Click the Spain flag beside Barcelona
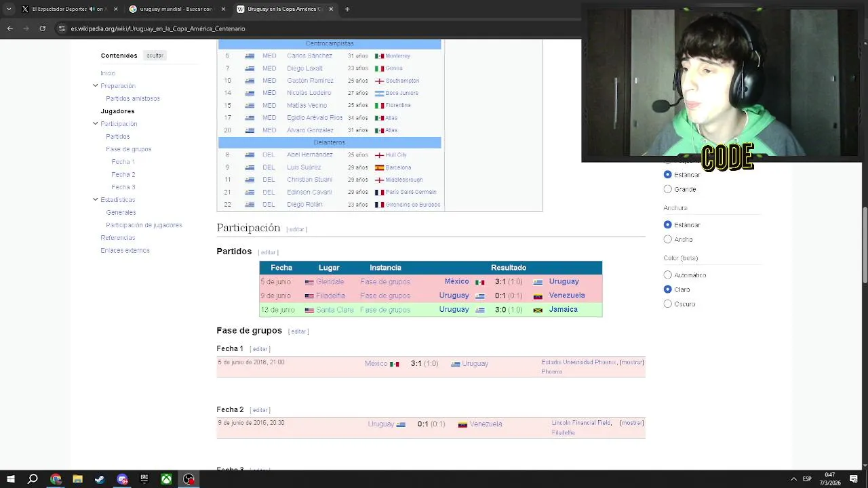 tap(380, 167)
